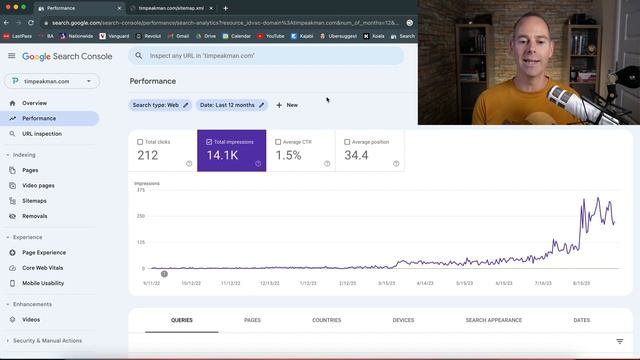
Task: Collapse the Indexing section
Action: (x=8, y=155)
